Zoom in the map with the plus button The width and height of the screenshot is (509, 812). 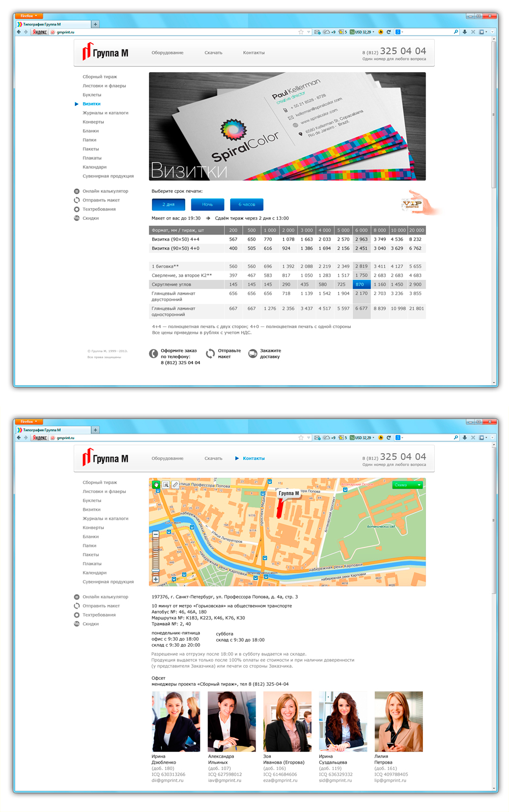[156, 579]
